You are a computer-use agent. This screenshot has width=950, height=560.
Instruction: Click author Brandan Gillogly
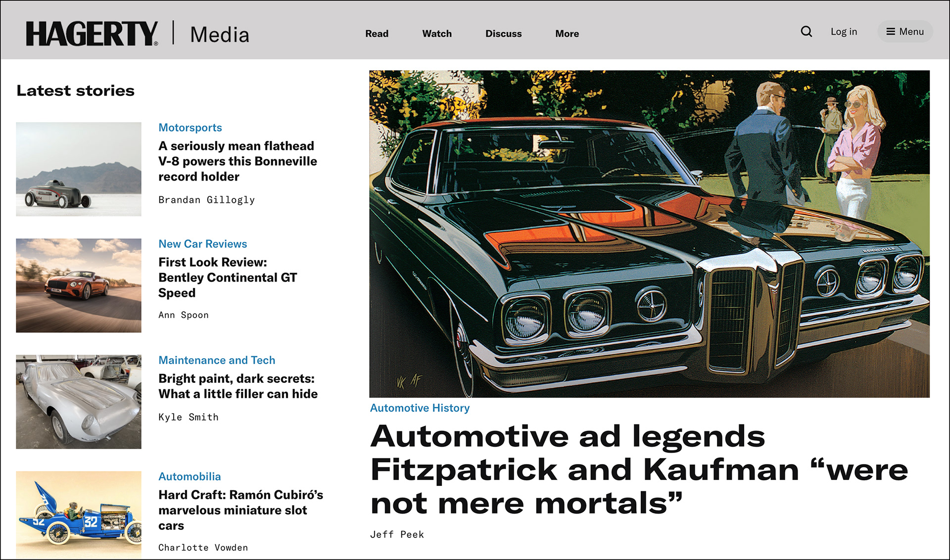click(x=206, y=200)
